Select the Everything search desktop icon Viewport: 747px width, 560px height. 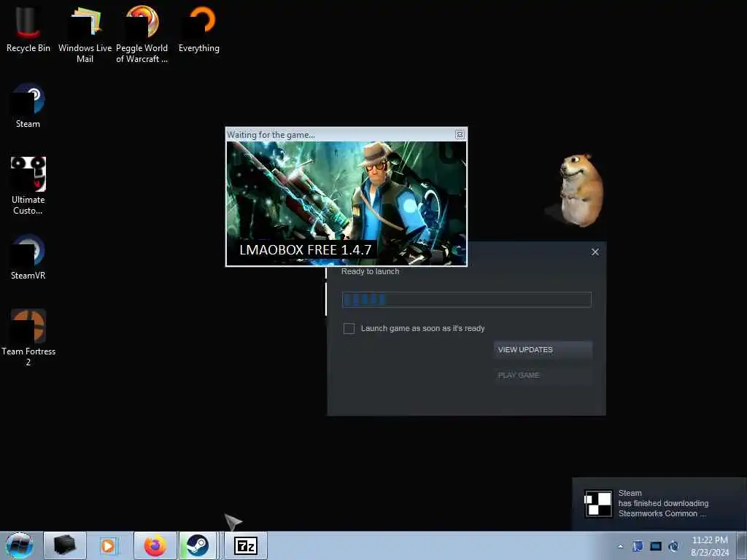point(199,28)
